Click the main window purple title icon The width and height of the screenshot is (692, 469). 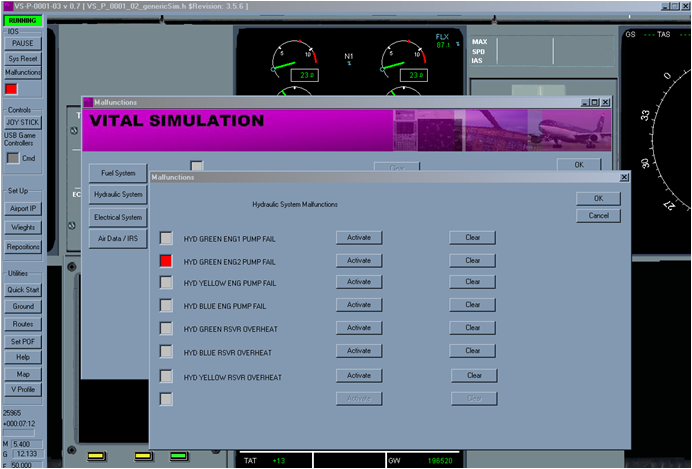tap(7, 6)
